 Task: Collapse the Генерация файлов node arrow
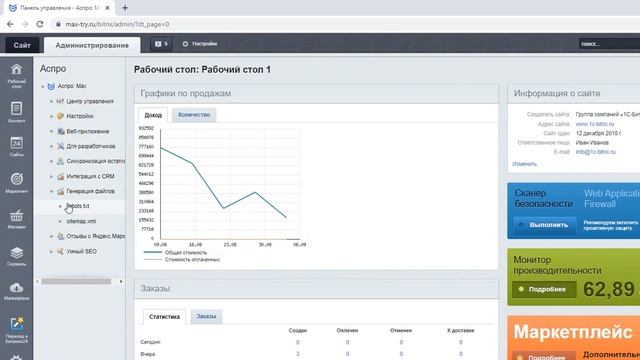51,191
